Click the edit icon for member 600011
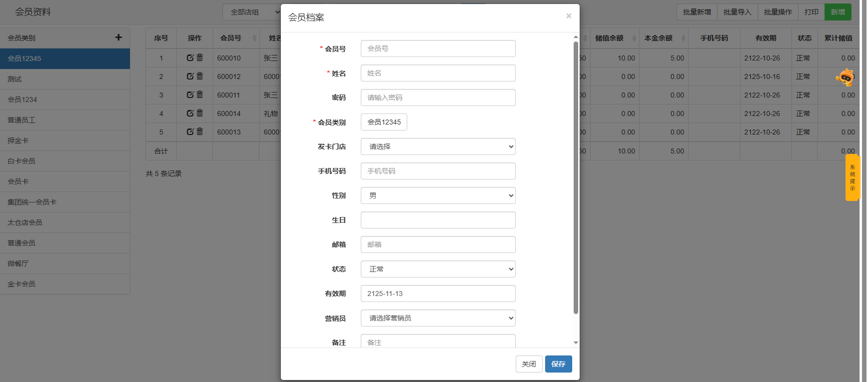Screen dimensions: 868x382 click(x=190, y=95)
